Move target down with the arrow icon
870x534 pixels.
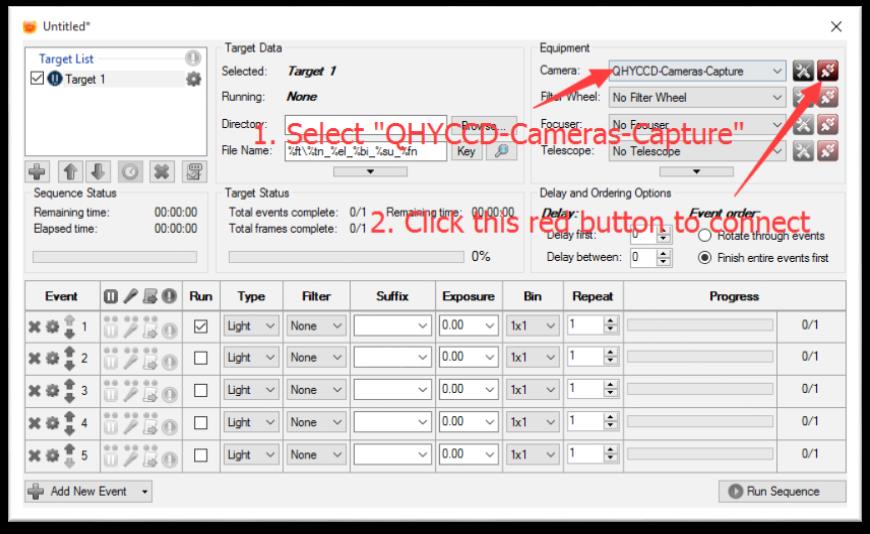[x=98, y=172]
